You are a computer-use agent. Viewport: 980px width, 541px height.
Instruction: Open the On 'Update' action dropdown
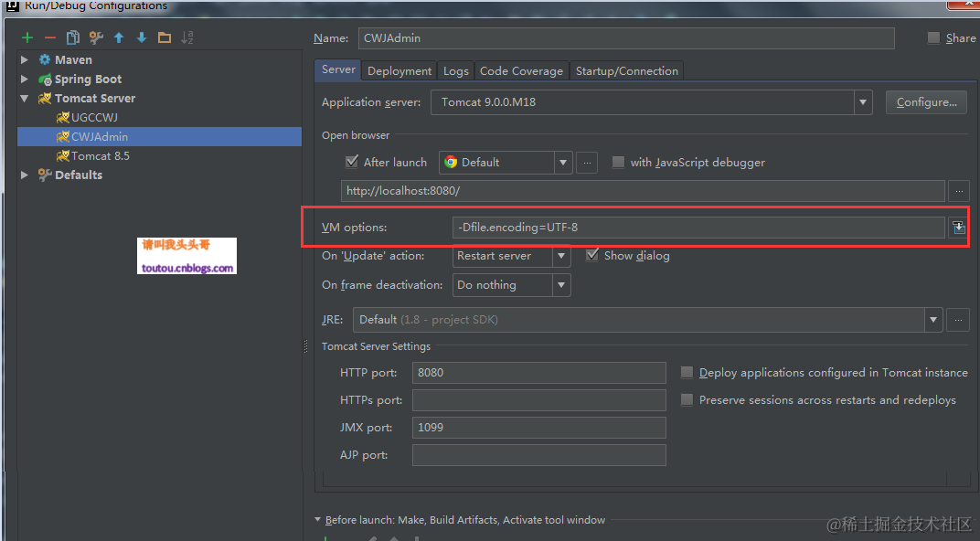coord(561,256)
